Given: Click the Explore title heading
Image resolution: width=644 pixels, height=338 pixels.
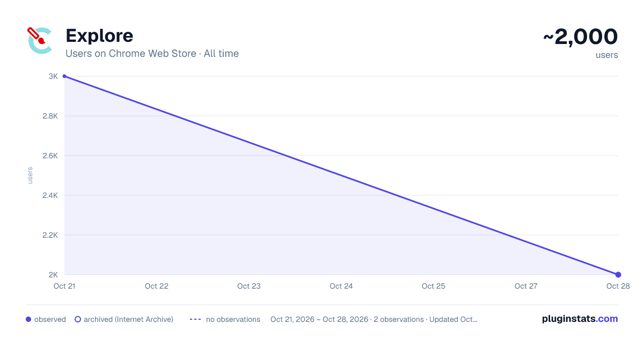Looking at the screenshot, I should tap(99, 36).
